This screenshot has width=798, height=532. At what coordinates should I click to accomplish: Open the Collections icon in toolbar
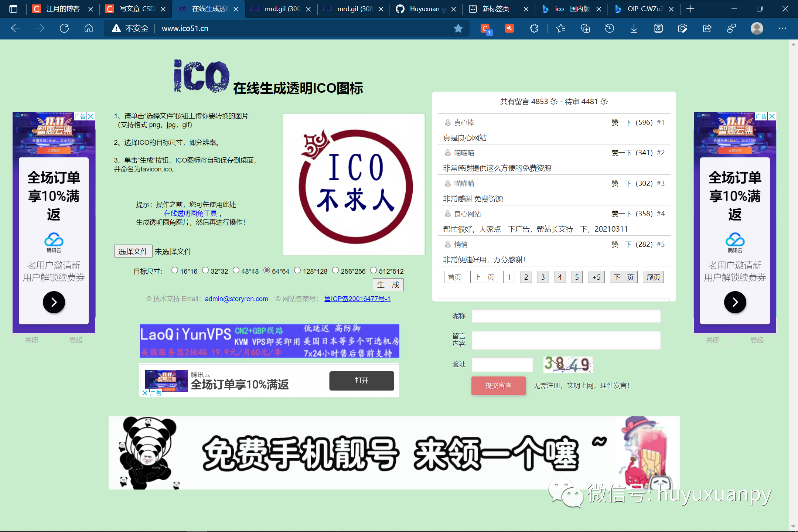pyautogui.click(x=585, y=28)
